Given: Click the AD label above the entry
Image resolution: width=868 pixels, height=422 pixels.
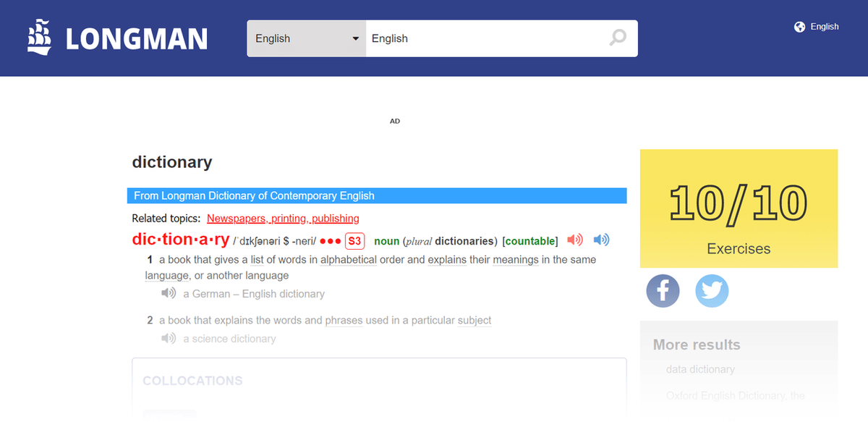Looking at the screenshot, I should (395, 121).
